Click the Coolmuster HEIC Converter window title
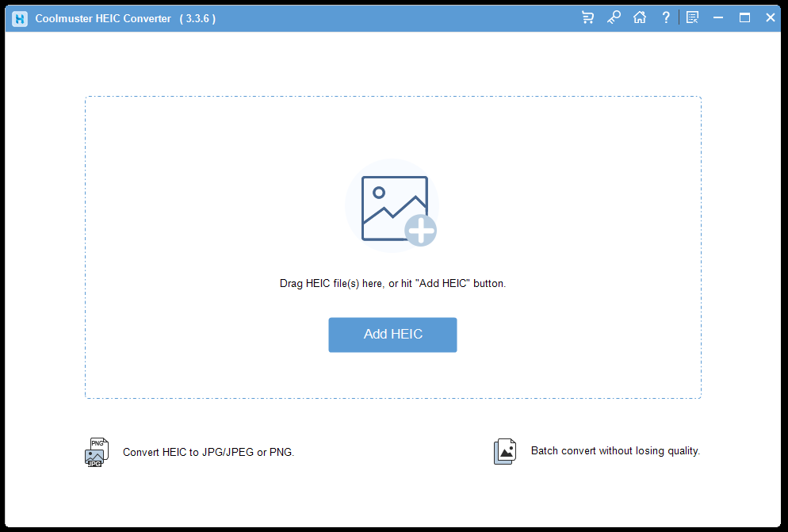The width and height of the screenshot is (788, 532). (103, 18)
